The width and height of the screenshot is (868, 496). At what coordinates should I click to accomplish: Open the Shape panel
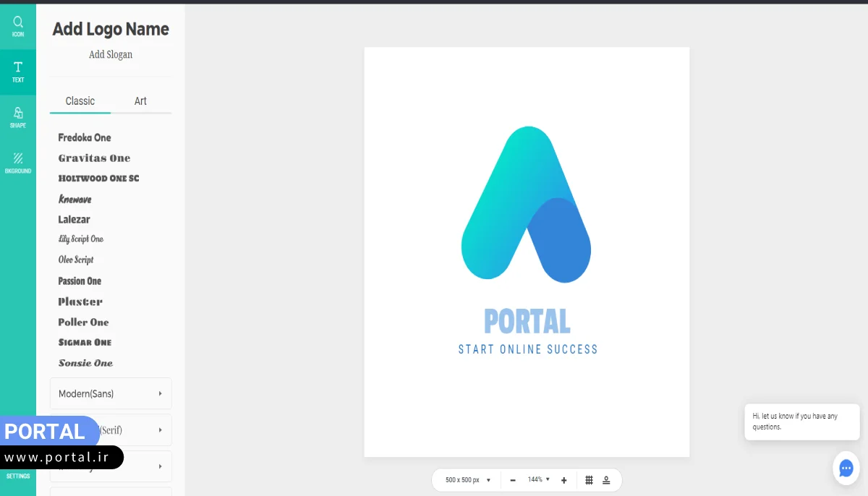(18, 117)
